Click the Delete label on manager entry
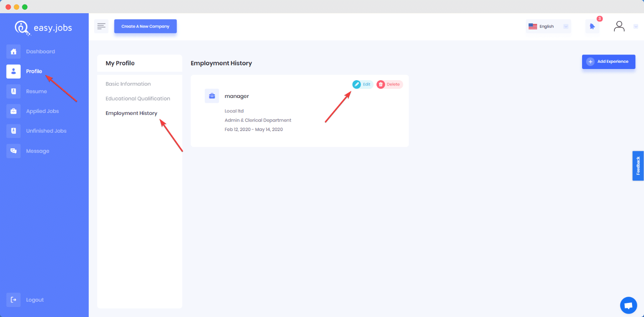The height and width of the screenshot is (317, 644). point(393,84)
